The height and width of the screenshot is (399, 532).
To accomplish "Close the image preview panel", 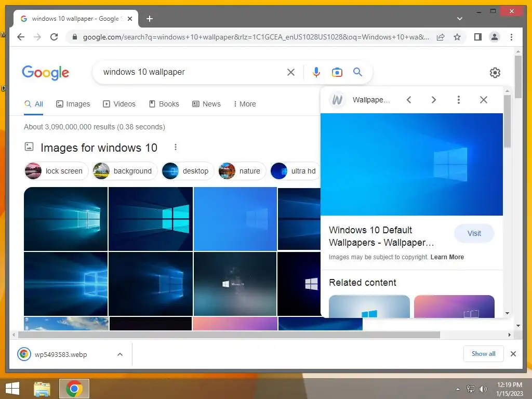I will click(x=484, y=100).
